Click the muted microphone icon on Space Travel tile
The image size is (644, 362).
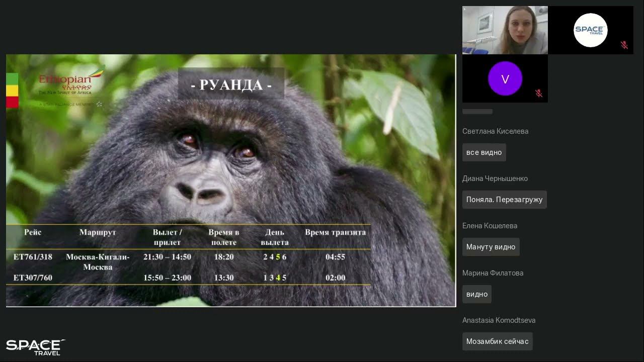tap(624, 45)
